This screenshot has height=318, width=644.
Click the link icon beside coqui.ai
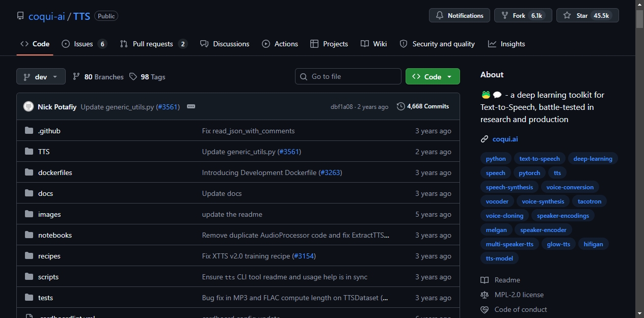click(x=485, y=139)
